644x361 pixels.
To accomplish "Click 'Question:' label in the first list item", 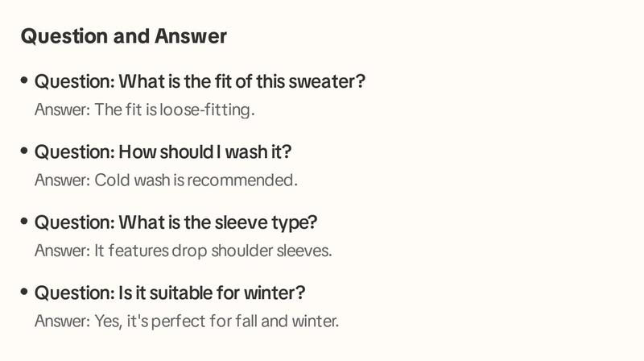I will (75, 81).
